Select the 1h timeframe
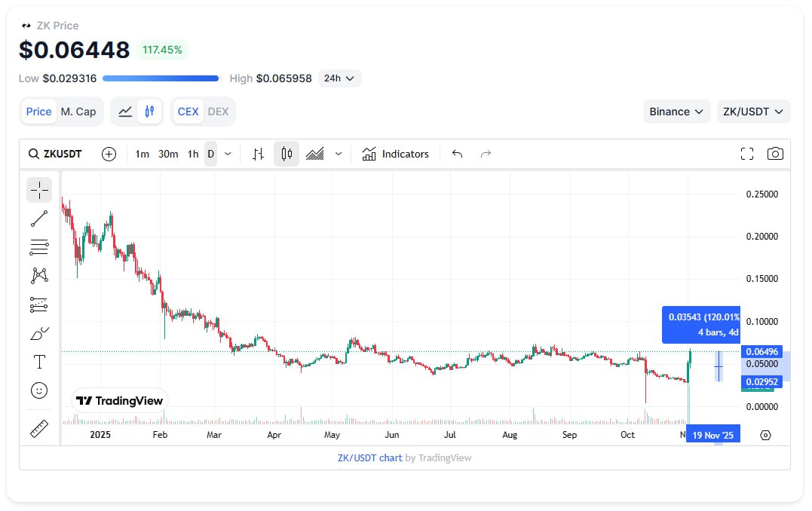This screenshot has width=812, height=511. click(193, 154)
